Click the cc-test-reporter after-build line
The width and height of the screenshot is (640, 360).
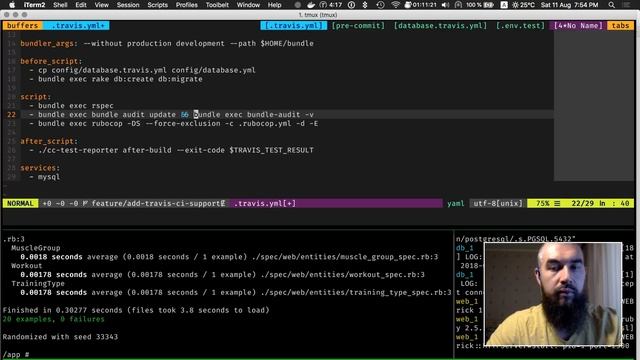171,150
